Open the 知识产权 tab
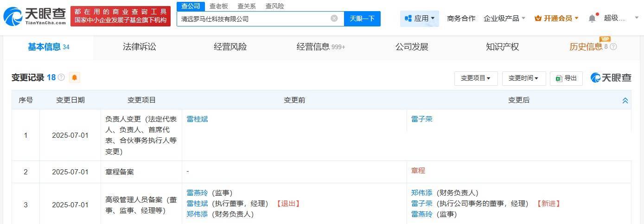The width and height of the screenshot is (644, 224). point(503,47)
